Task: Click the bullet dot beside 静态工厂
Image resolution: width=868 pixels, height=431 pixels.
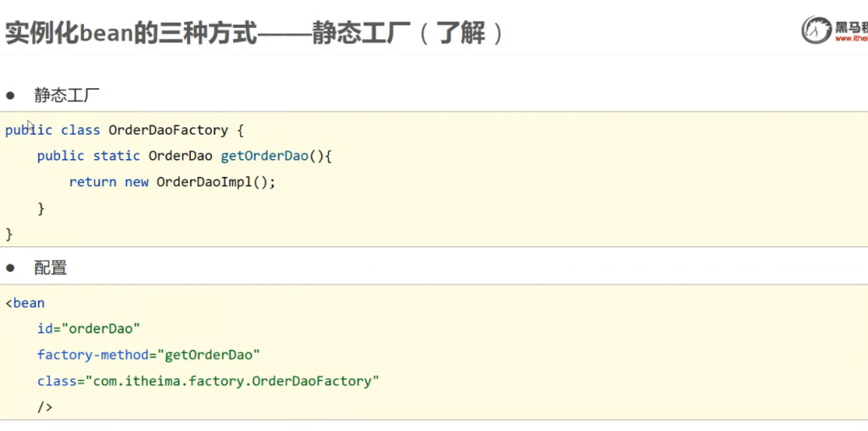Action: point(11,95)
